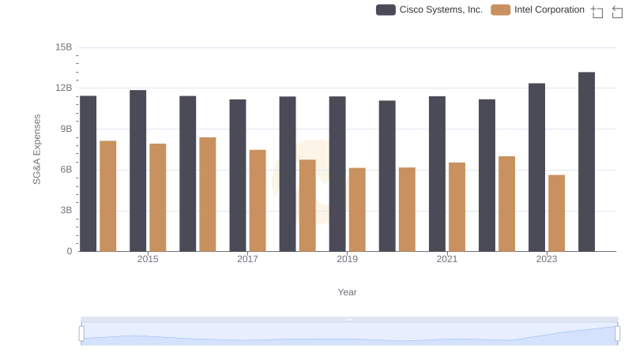The height and width of the screenshot is (364, 632).
Task: Click the 0 y-axis label
Action: [x=70, y=251]
